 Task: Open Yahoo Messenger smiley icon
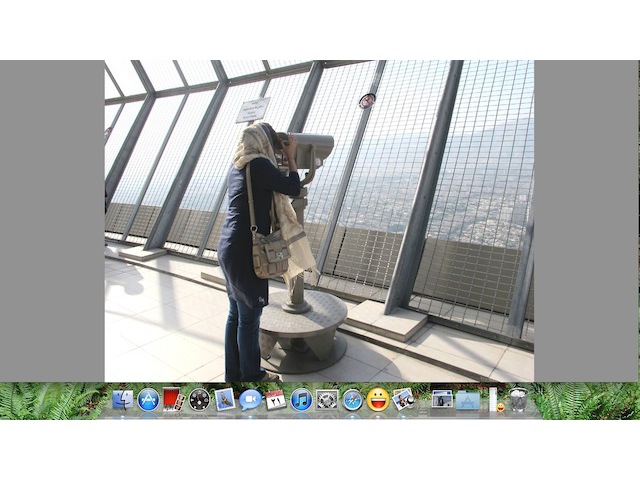tap(378, 400)
